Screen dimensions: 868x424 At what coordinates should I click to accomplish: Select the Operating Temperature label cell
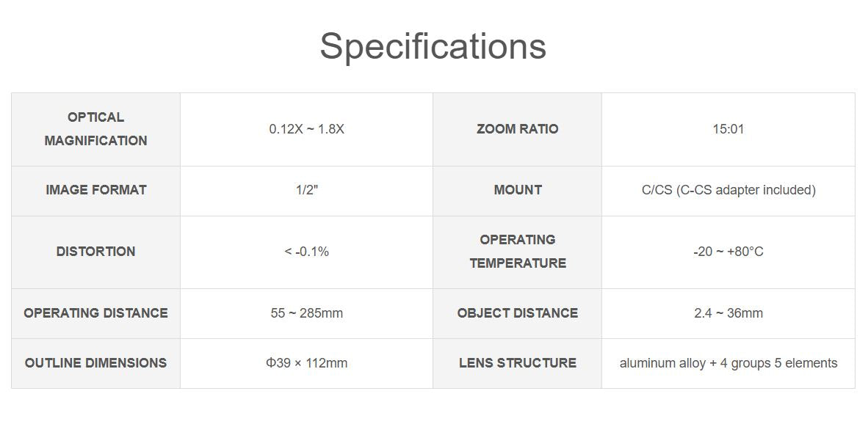pyautogui.click(x=517, y=252)
